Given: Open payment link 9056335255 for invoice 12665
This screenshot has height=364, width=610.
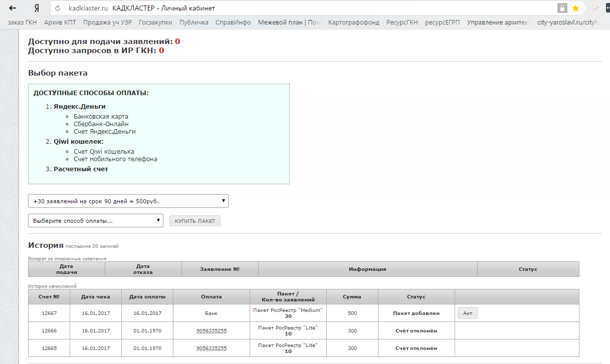Looking at the screenshot, I should (x=211, y=348).
